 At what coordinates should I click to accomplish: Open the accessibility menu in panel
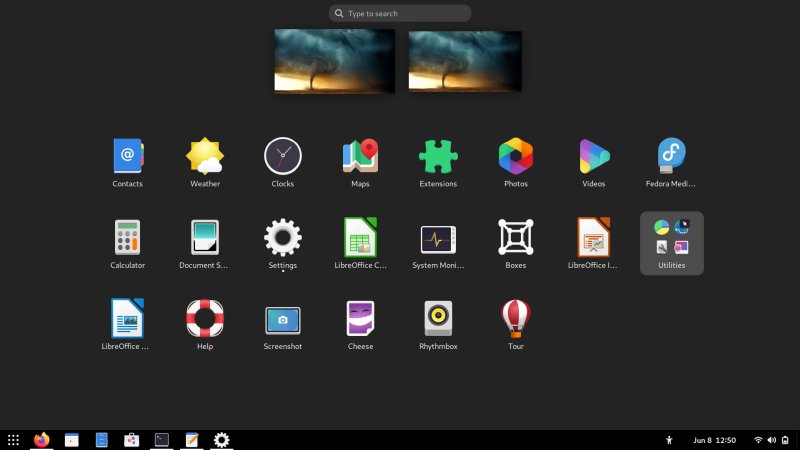(x=669, y=440)
